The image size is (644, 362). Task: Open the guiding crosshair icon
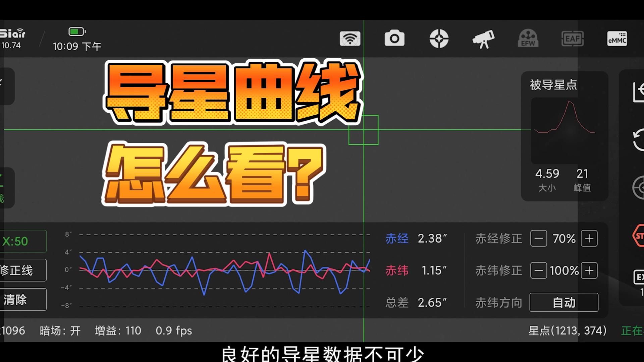coord(439,39)
